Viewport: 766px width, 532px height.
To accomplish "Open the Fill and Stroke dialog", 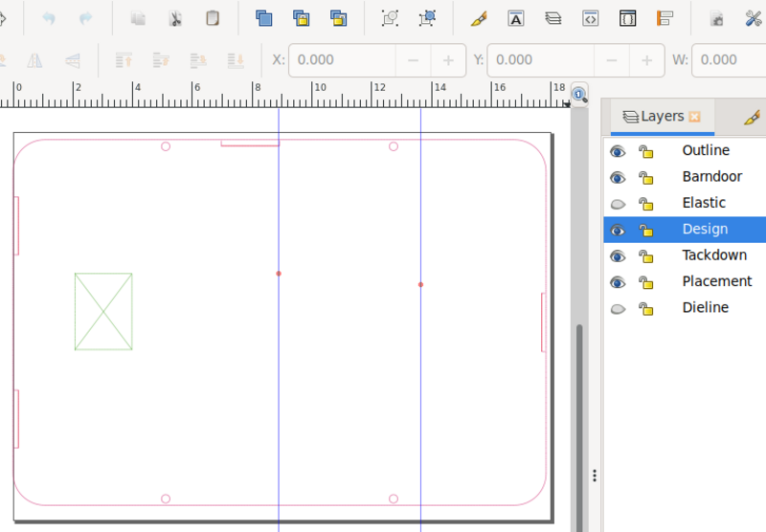I will tap(479, 18).
